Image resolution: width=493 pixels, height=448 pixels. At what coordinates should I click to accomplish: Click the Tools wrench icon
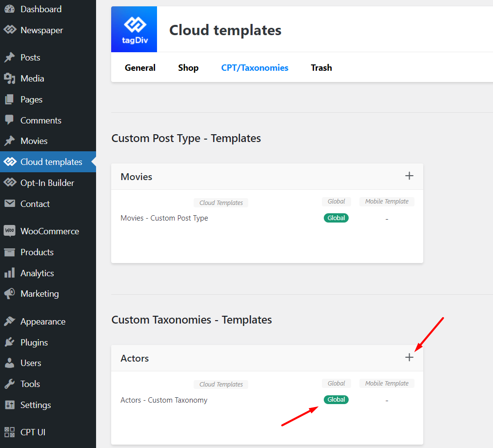point(9,384)
